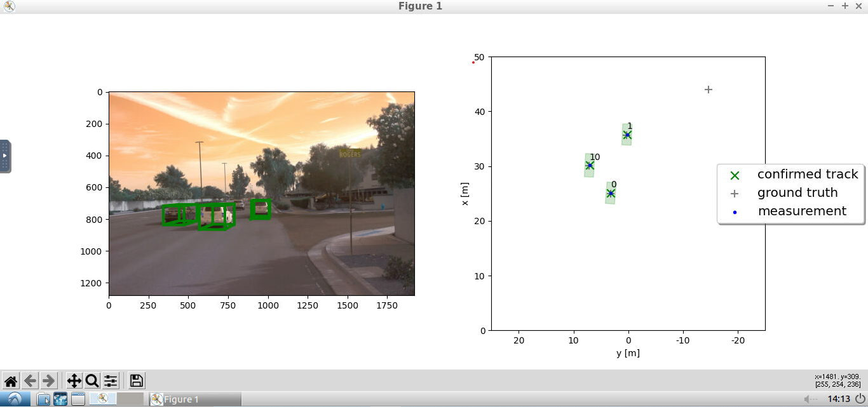Go back to previous view
The height and width of the screenshot is (407, 868).
click(x=29, y=380)
